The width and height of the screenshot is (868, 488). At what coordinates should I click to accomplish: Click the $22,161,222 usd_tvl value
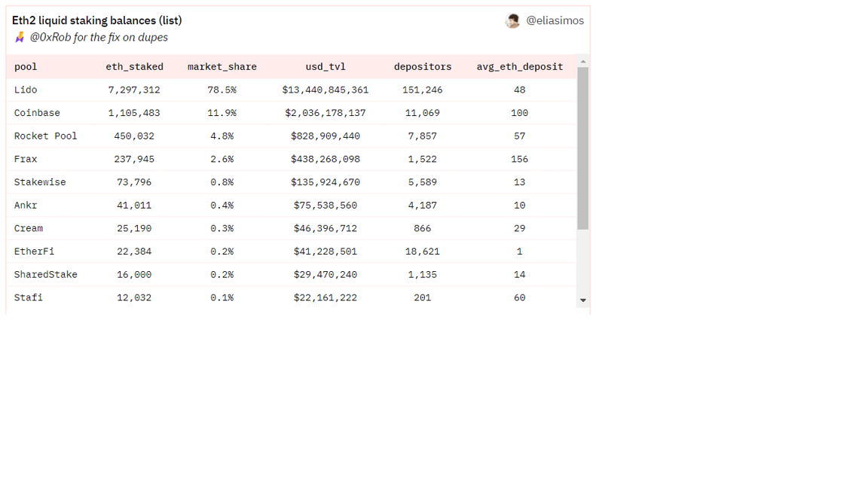point(325,298)
